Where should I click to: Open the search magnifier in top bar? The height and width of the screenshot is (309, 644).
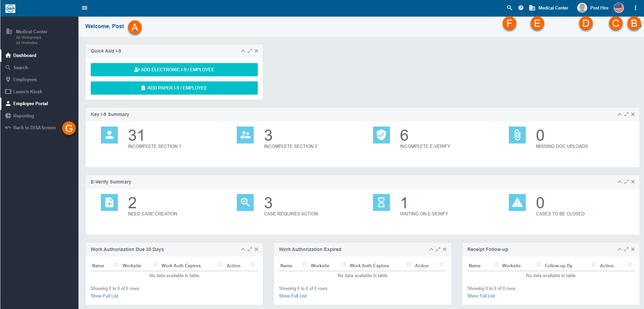(x=509, y=8)
